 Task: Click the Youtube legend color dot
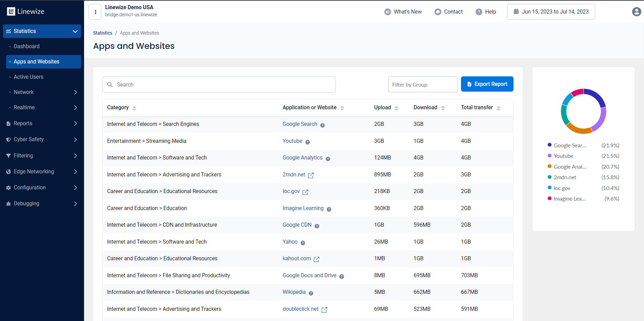[x=549, y=156]
